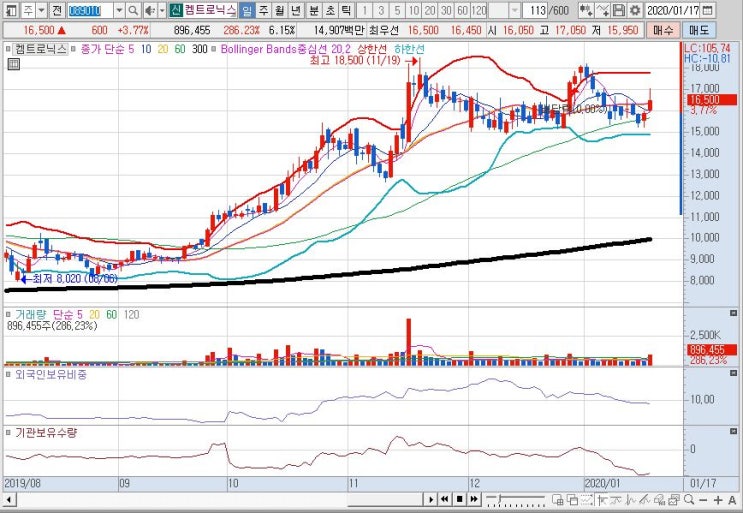The width and height of the screenshot is (743, 513).
Task: Choose the 20 interval button
Action: tap(430, 10)
